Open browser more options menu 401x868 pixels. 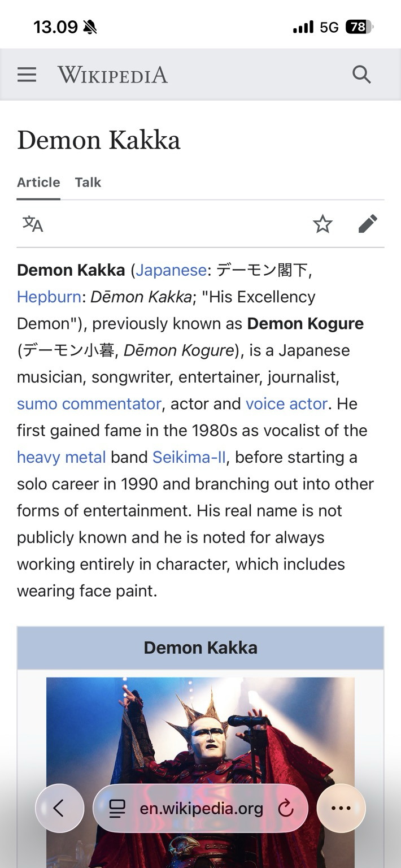[341, 808]
